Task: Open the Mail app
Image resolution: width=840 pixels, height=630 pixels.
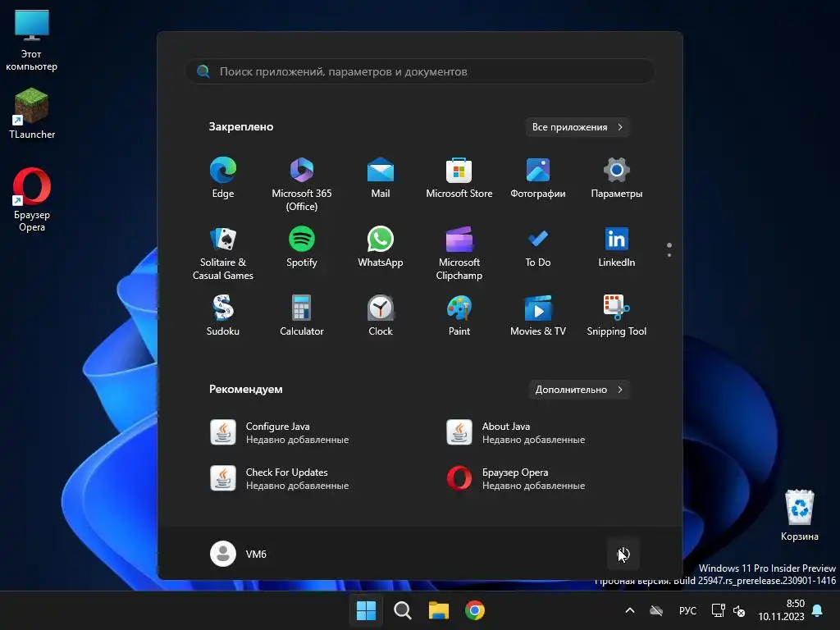Action: pos(381,178)
